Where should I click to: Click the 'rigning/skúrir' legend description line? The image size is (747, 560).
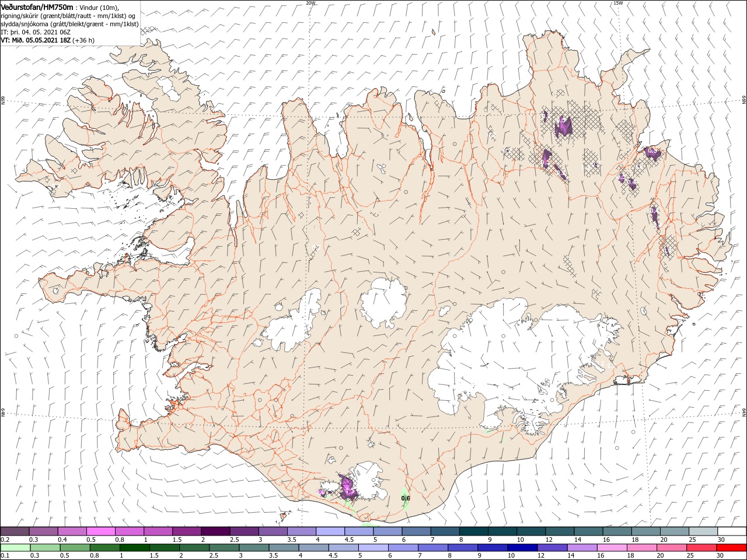pyautogui.click(x=68, y=16)
